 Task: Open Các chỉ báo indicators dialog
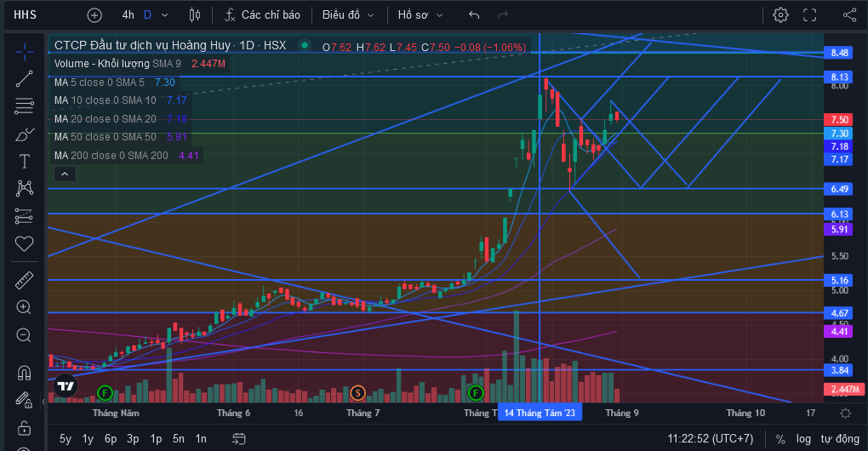262,15
